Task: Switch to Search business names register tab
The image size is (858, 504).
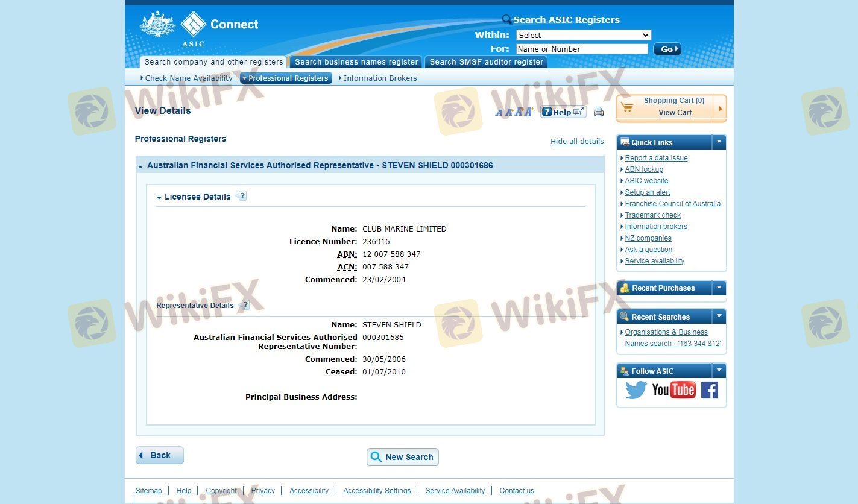Action: [356, 62]
